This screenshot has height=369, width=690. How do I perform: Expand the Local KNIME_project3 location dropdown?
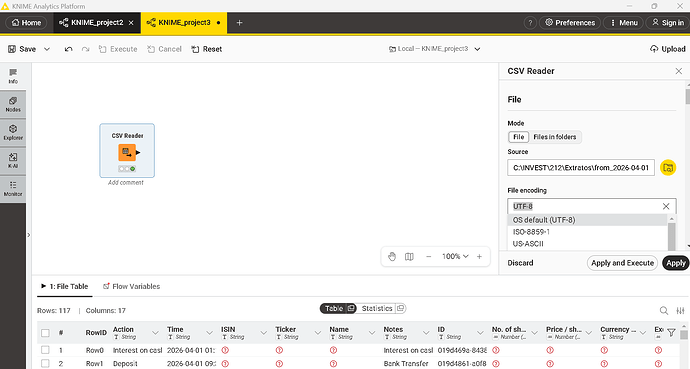(x=477, y=49)
